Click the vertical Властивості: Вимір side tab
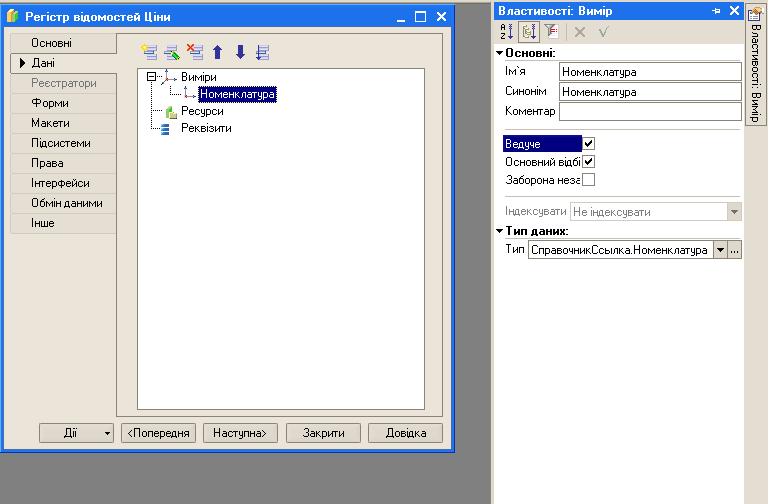Viewport: 777px width, 504px height. click(x=755, y=65)
